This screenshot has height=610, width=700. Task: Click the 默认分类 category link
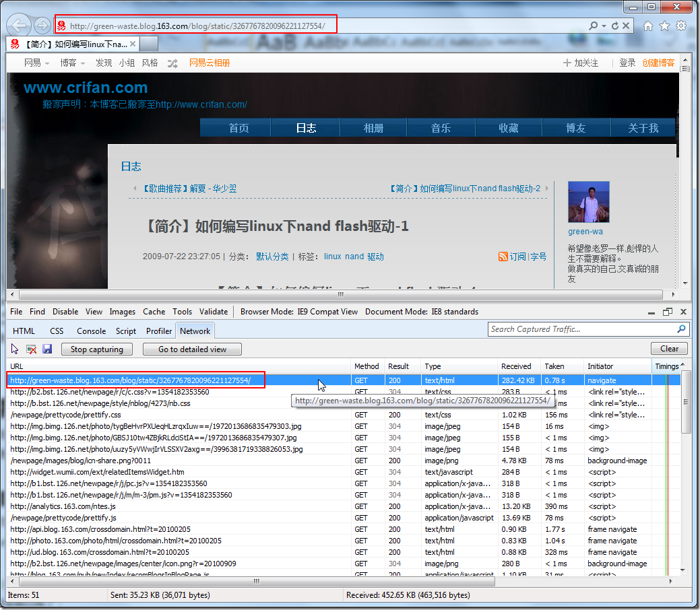[x=272, y=257]
